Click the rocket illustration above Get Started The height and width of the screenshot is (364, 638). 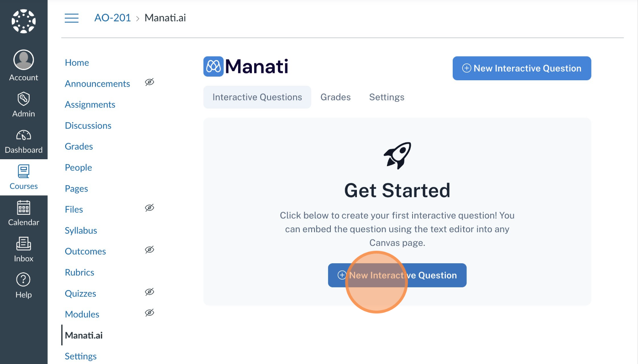[397, 156]
